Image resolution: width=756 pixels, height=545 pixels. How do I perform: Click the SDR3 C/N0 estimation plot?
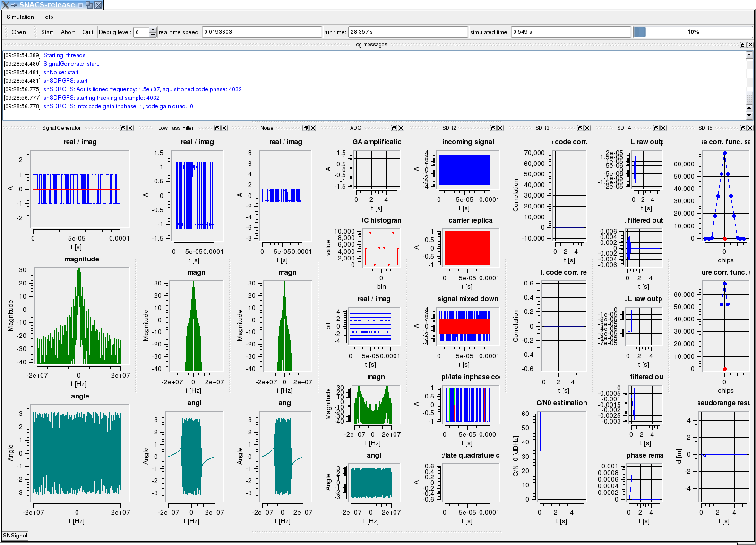[562, 456]
